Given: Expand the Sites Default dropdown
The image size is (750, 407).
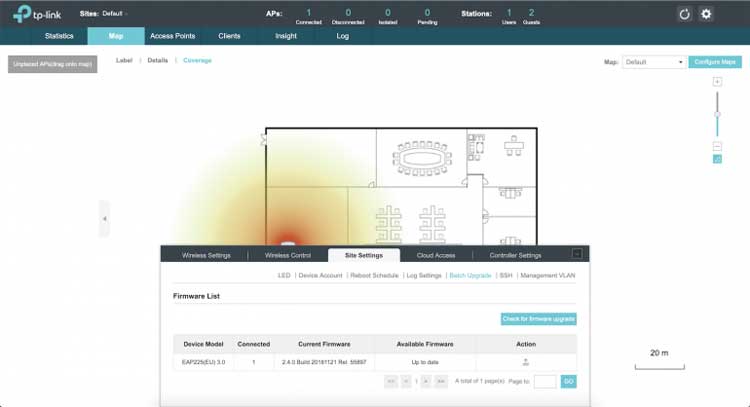Looking at the screenshot, I should click(x=116, y=14).
